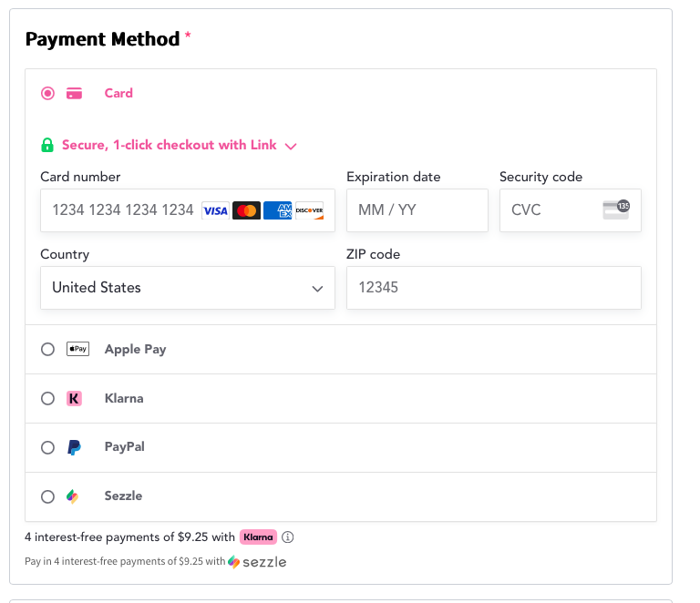
Task: Focus the Card number field
Action: (x=123, y=210)
